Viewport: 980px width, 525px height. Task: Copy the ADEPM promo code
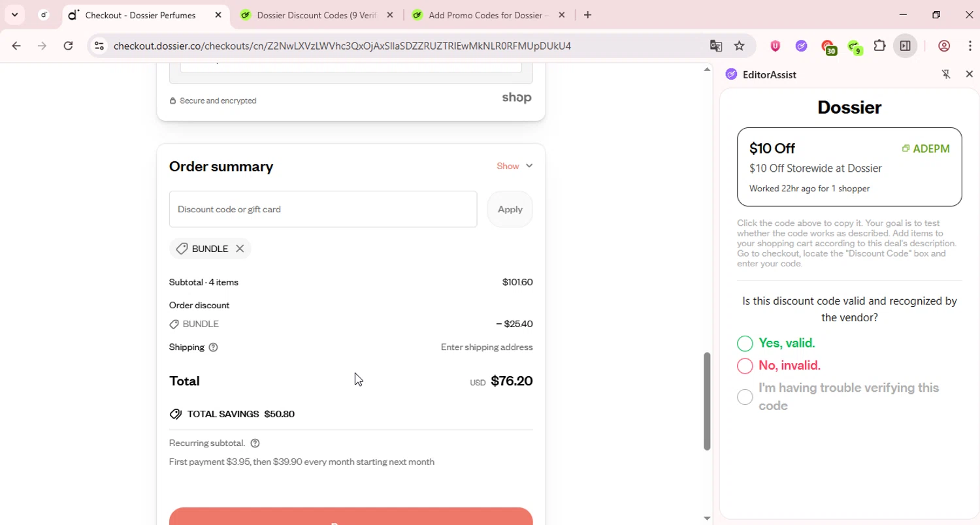[x=926, y=149]
